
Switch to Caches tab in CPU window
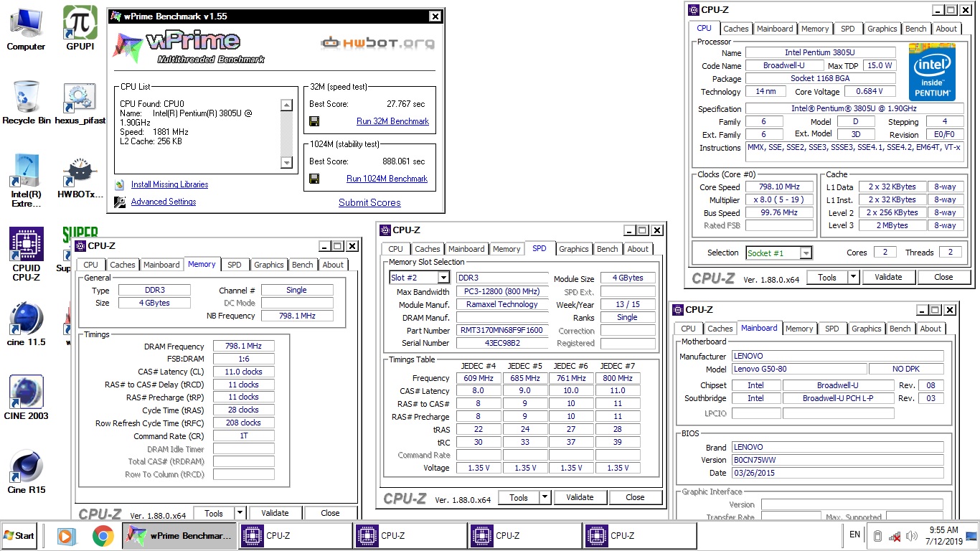point(735,29)
